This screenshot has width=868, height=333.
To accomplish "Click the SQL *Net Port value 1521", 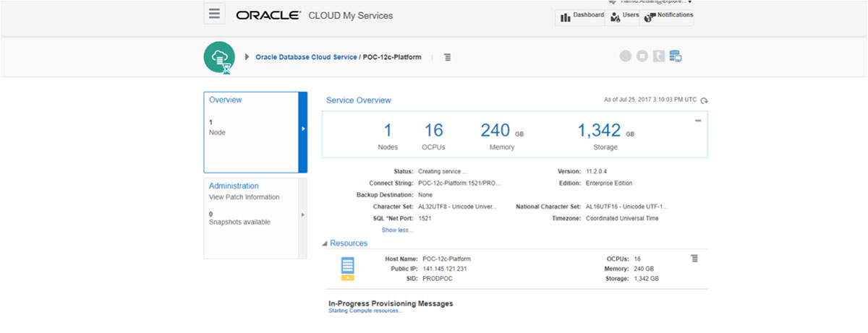I will (x=425, y=218).
